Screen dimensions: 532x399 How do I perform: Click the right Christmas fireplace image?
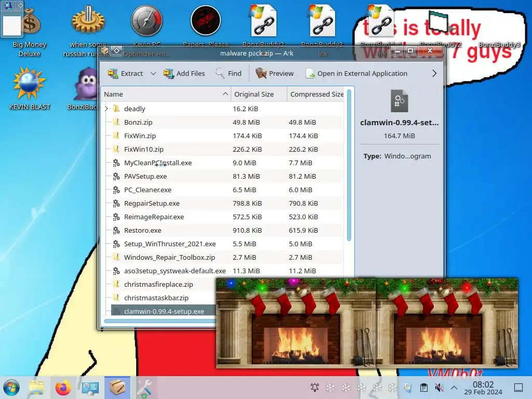[x=447, y=323]
